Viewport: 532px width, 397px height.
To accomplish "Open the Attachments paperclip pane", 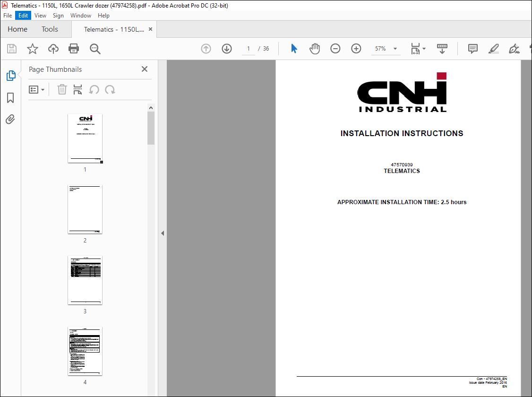I will point(10,120).
